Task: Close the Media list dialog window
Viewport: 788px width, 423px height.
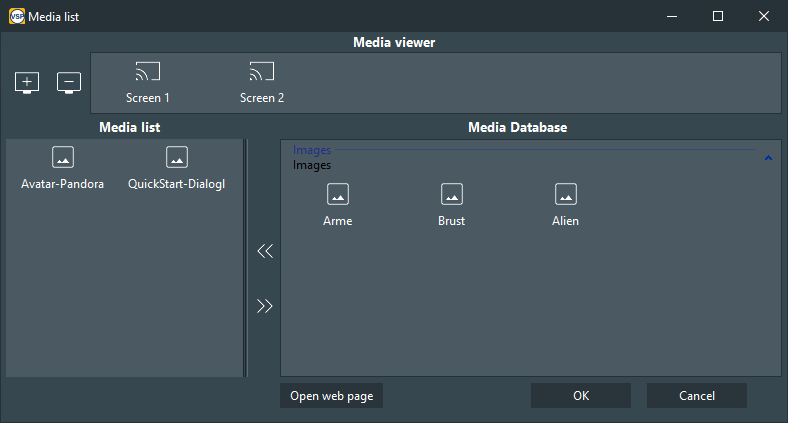Action: pos(764,17)
